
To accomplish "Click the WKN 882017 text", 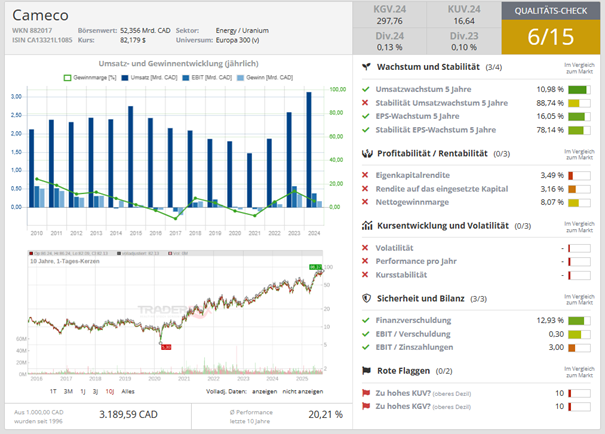I will (32, 30).
